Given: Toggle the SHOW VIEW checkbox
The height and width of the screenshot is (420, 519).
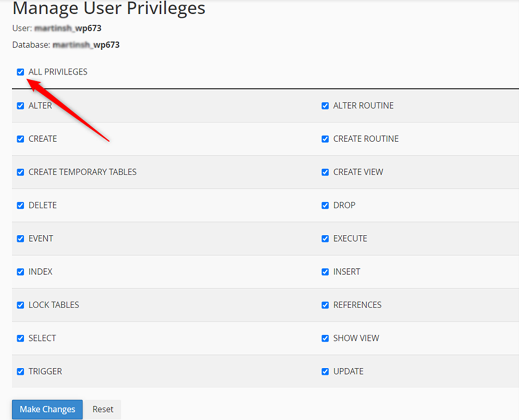Looking at the screenshot, I should (x=325, y=338).
